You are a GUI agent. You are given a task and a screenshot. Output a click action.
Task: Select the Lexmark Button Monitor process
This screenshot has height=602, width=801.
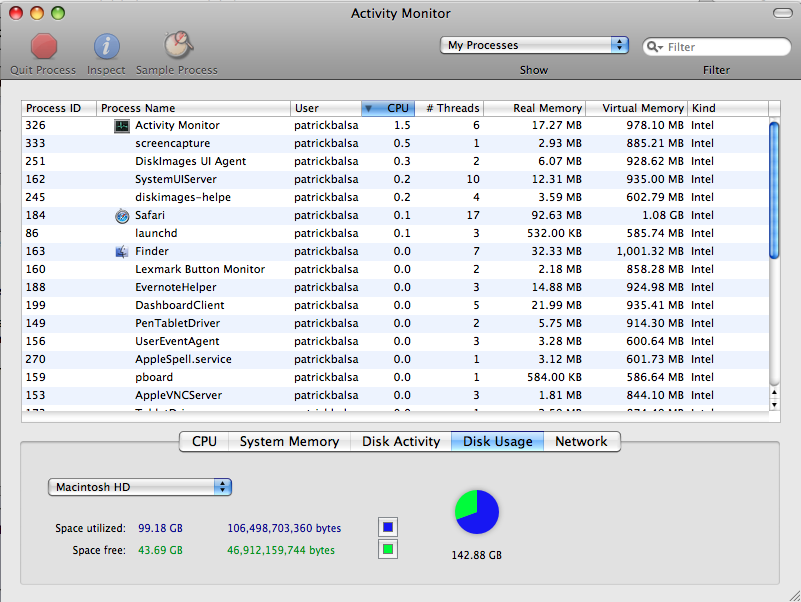(395, 269)
